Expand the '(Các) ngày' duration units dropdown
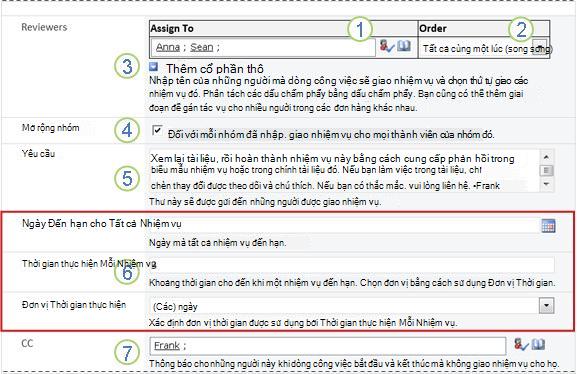The image size is (577, 374). click(x=546, y=306)
